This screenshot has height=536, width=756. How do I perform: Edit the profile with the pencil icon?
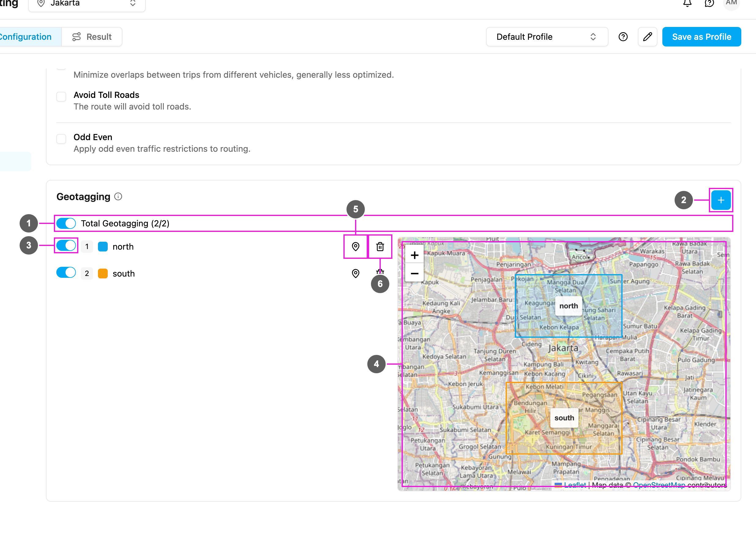pyautogui.click(x=647, y=37)
